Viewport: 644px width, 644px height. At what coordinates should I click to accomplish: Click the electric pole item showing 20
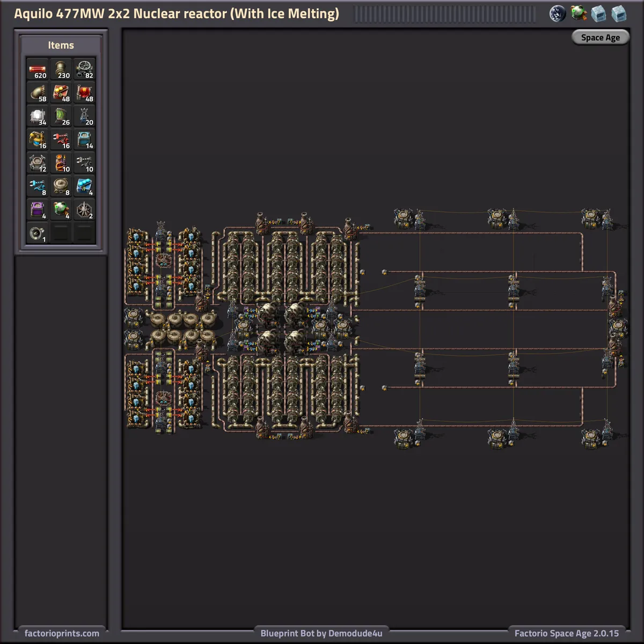pos(85,116)
